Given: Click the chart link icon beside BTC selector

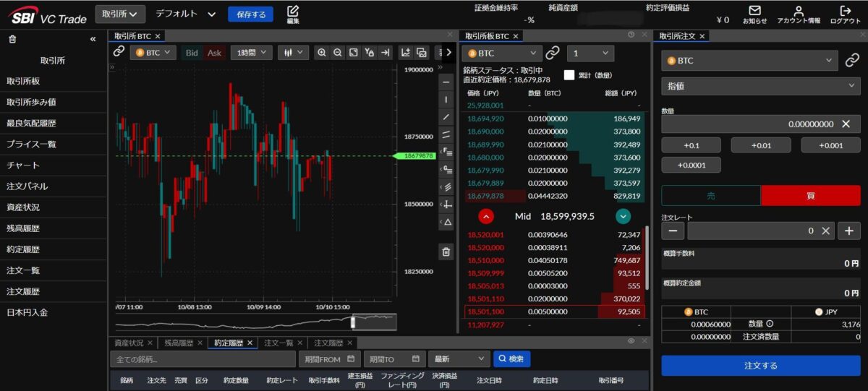Looking at the screenshot, I should [119, 52].
